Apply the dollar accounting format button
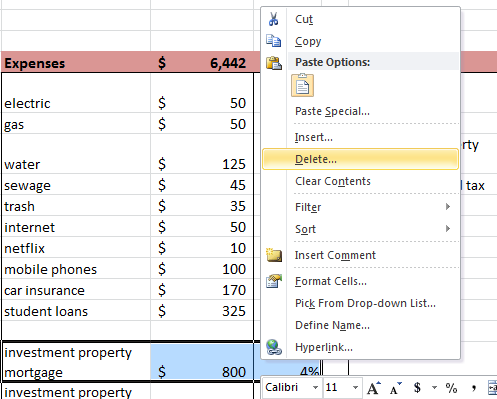The width and height of the screenshot is (497, 399). click(417, 388)
